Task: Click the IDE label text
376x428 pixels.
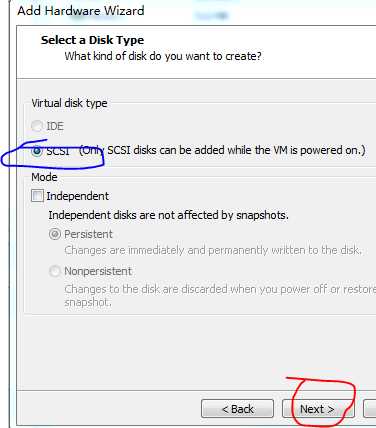Action: [x=55, y=126]
